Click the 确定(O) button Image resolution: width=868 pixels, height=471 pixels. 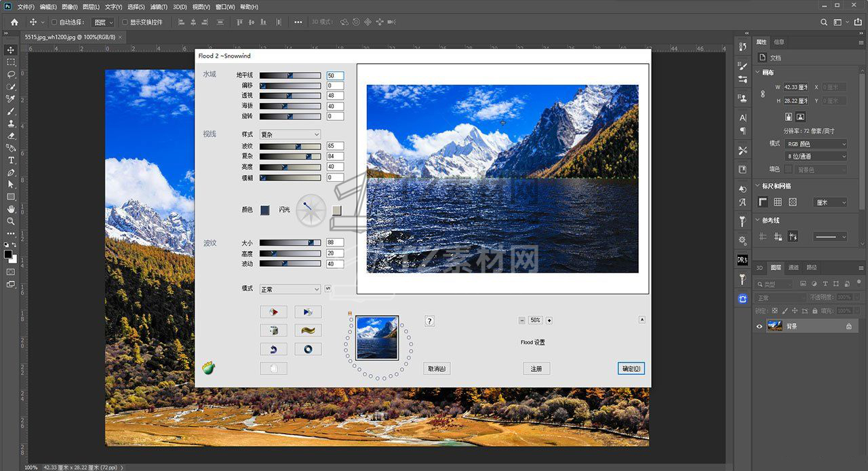click(631, 369)
